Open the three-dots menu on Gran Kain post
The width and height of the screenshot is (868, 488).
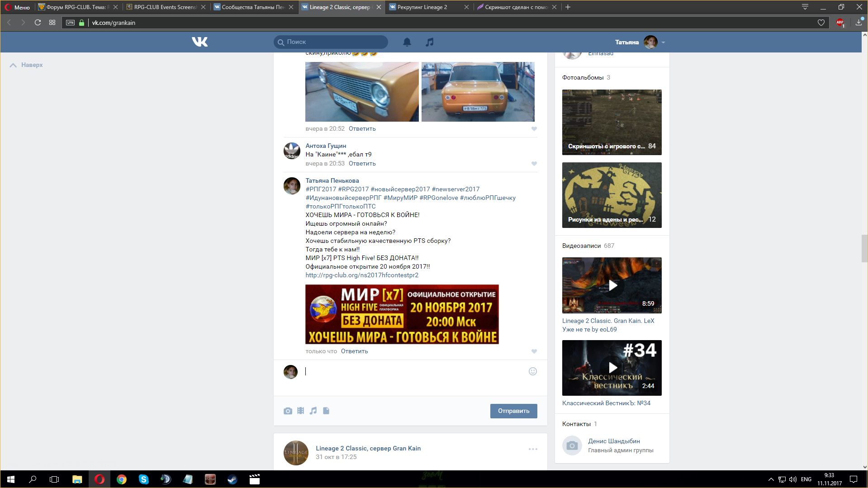[x=533, y=449]
